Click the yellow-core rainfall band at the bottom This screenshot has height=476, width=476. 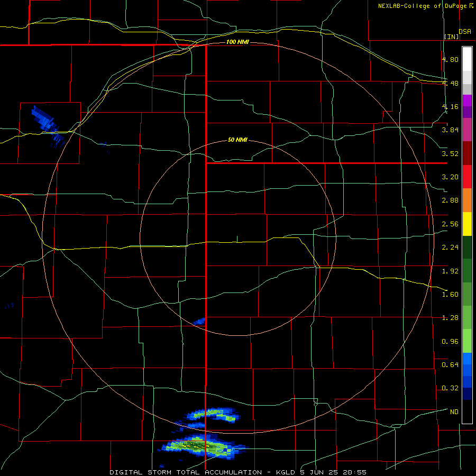point(203,446)
